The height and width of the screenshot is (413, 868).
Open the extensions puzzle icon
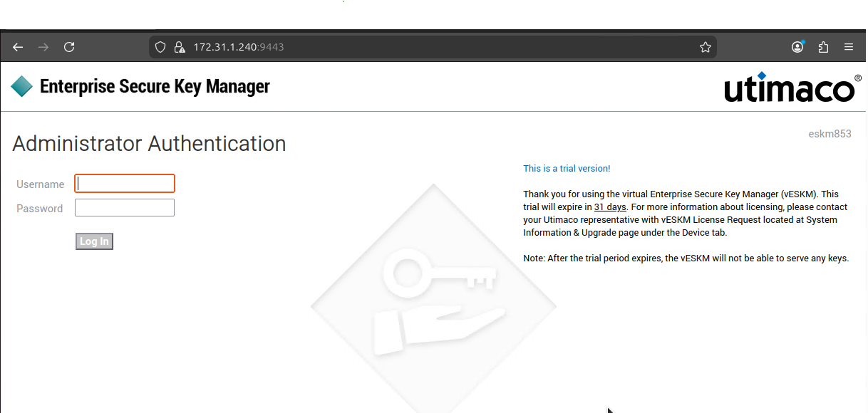point(823,47)
